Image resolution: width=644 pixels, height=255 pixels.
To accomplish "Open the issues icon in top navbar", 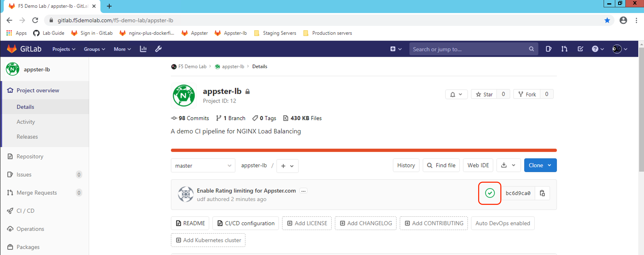I will [x=548, y=49].
